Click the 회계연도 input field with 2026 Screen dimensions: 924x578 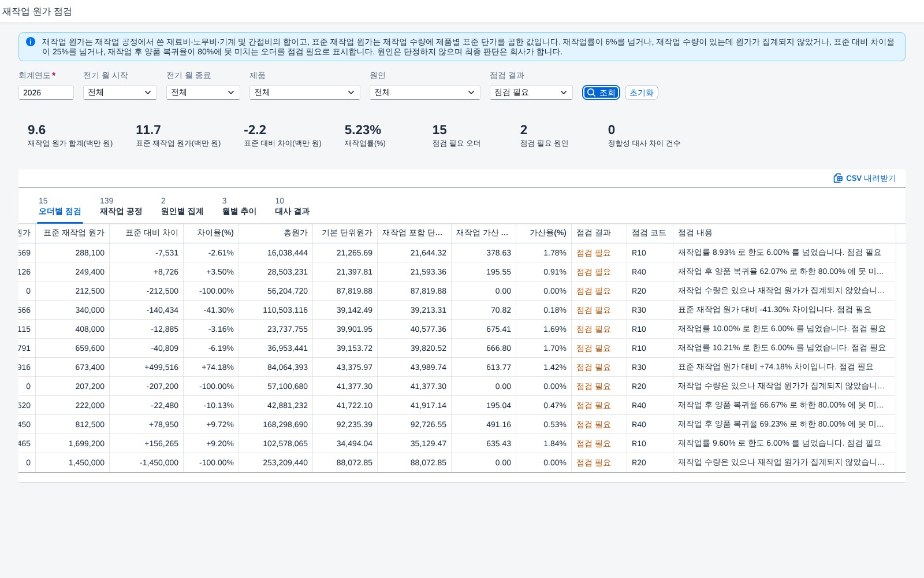[46, 92]
